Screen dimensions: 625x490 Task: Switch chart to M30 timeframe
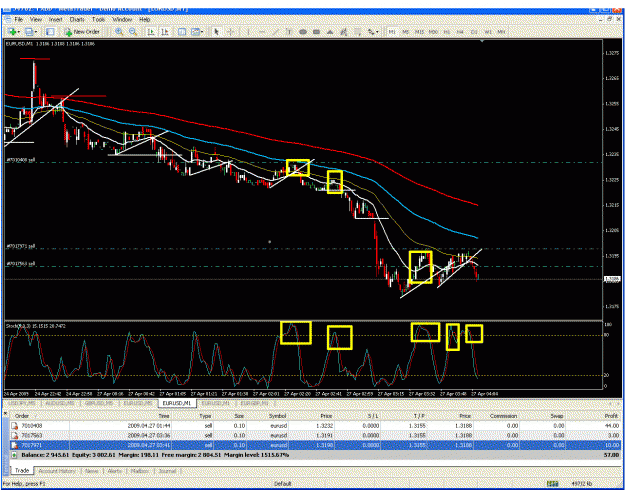click(433, 31)
